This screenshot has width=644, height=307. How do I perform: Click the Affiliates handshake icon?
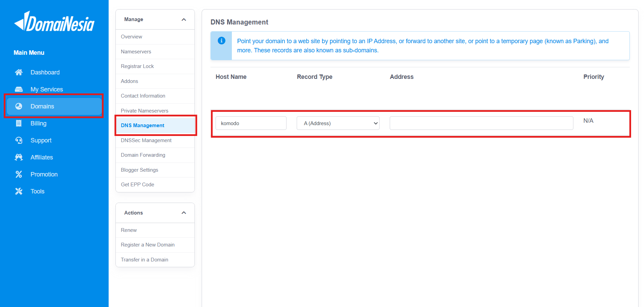point(19,157)
